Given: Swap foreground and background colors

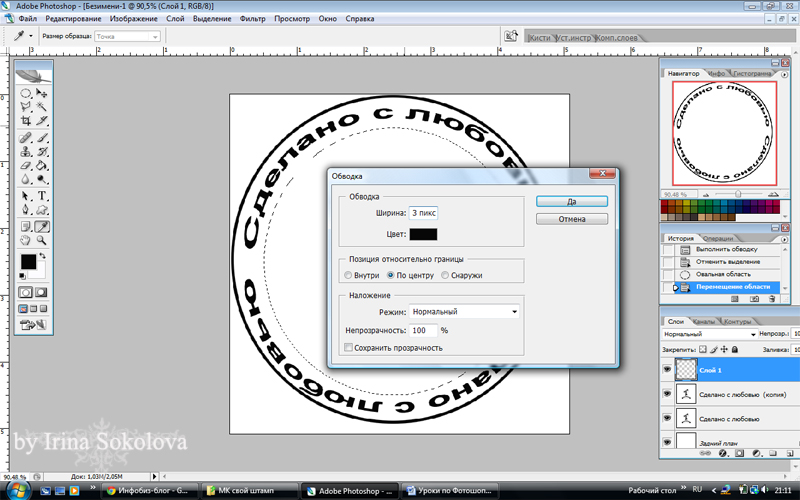Looking at the screenshot, I should coord(43,256).
